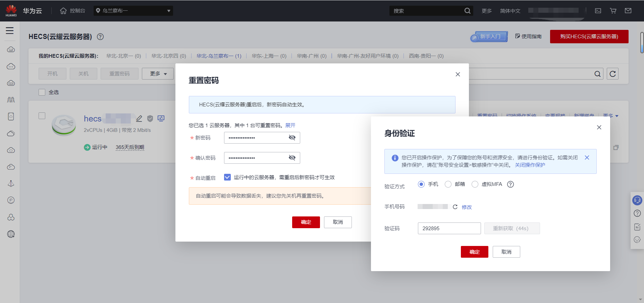The height and width of the screenshot is (303, 644).
Task: Toggle visibility of the 新密码 field
Action: pyautogui.click(x=292, y=138)
